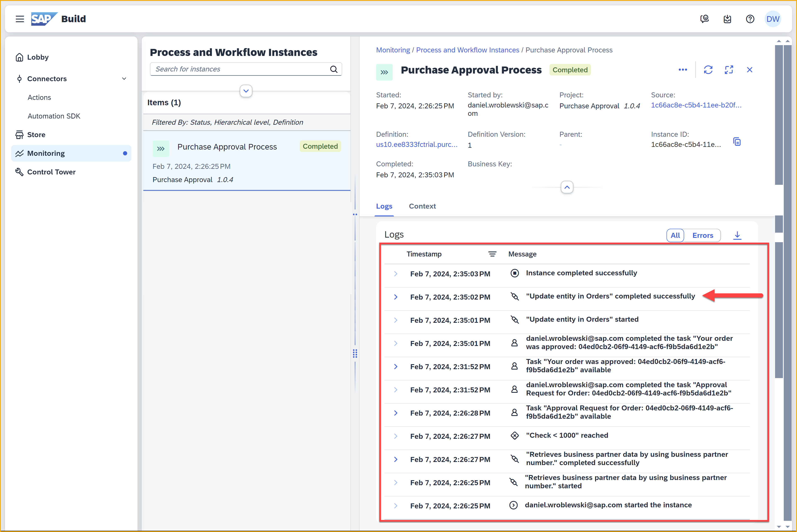Click the play icon beside started the instance
797x532 pixels.
pos(513,505)
